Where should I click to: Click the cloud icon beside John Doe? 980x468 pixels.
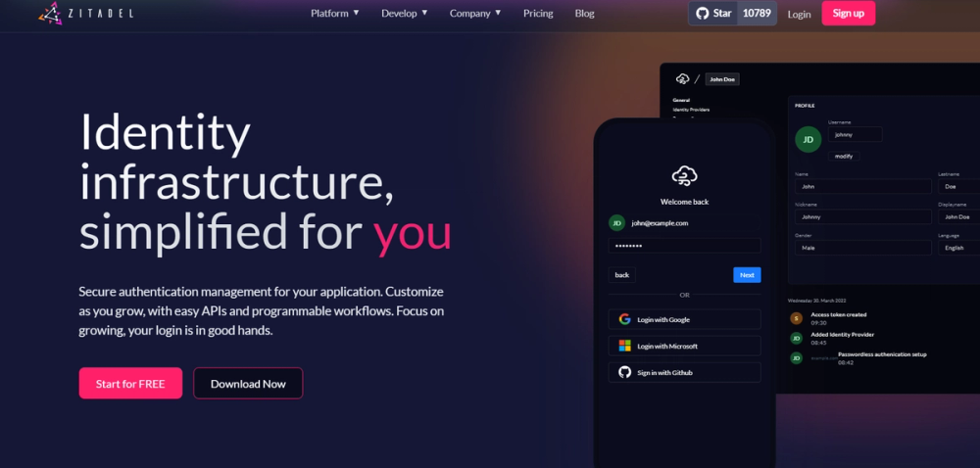(682, 79)
